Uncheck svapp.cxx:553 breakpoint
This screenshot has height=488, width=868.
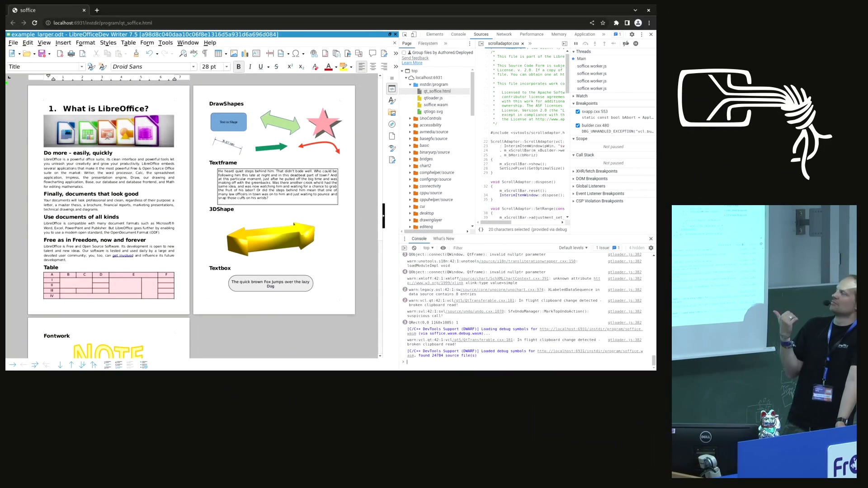pos(578,112)
